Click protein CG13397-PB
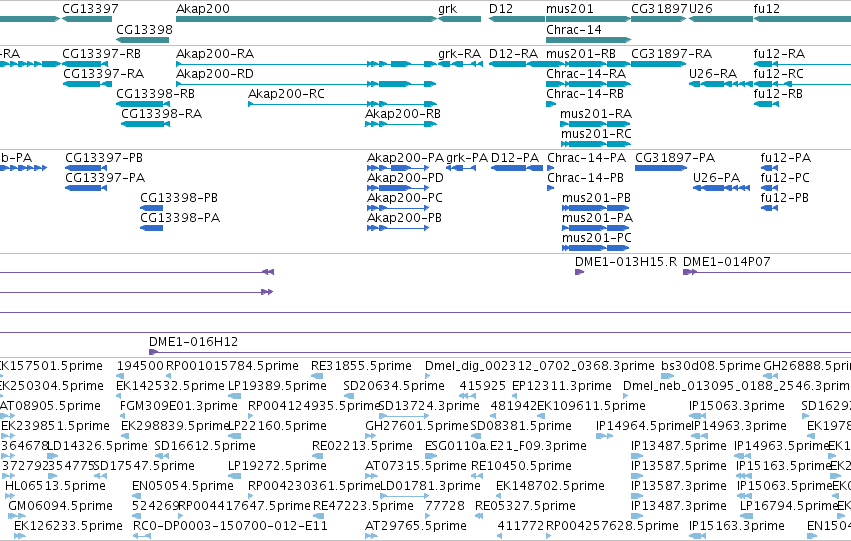This screenshot has width=851, height=541. tap(86, 168)
